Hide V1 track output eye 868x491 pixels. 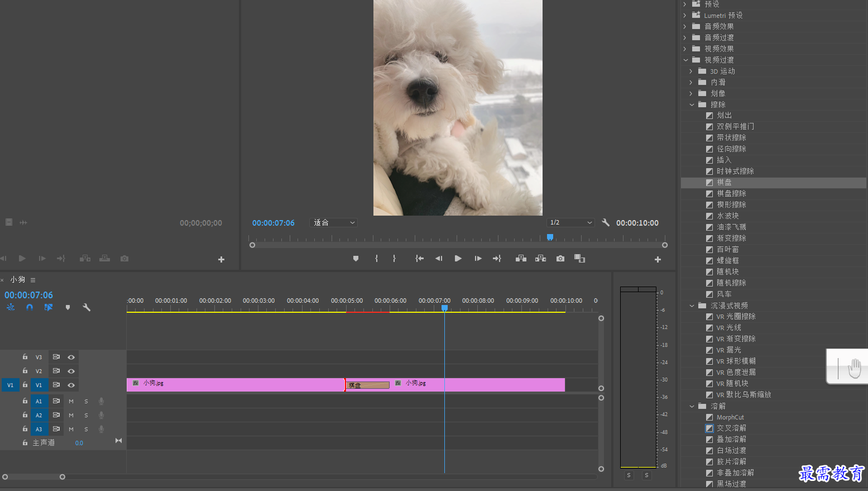pos(71,385)
